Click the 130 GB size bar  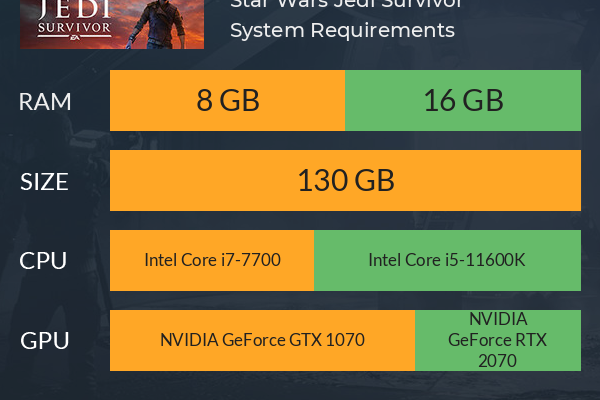coord(345,180)
